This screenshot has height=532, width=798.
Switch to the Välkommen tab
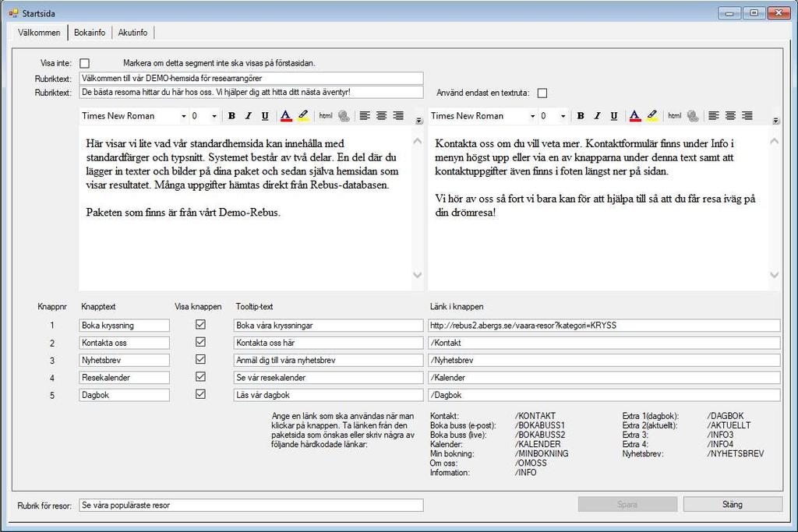pyautogui.click(x=39, y=33)
